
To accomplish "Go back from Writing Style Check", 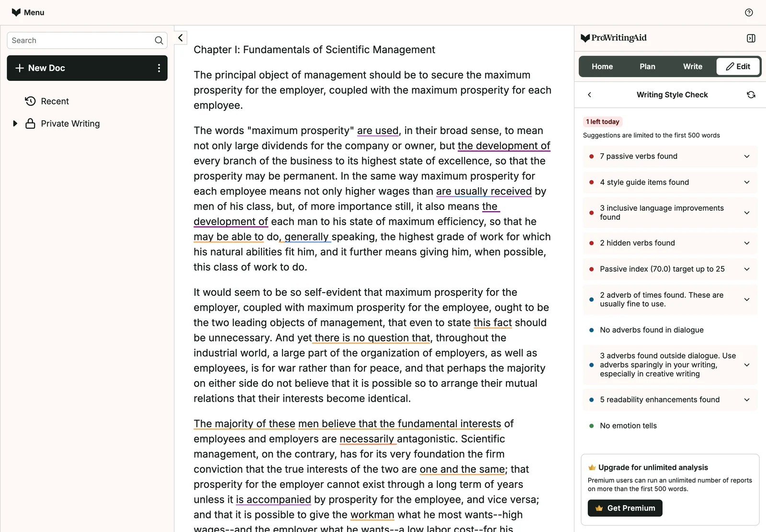I will click(589, 95).
